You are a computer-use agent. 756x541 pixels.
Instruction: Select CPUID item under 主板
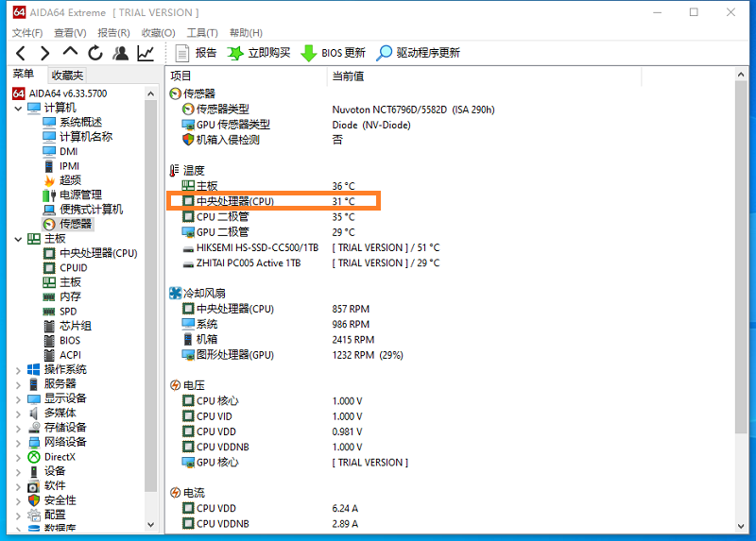pyautogui.click(x=74, y=268)
